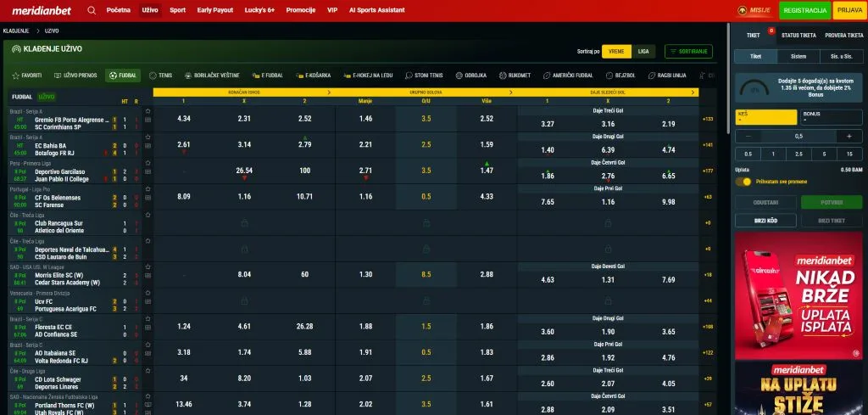The width and height of the screenshot is (868, 415).
Task: Select the Tenis sport filter
Action: point(160,76)
